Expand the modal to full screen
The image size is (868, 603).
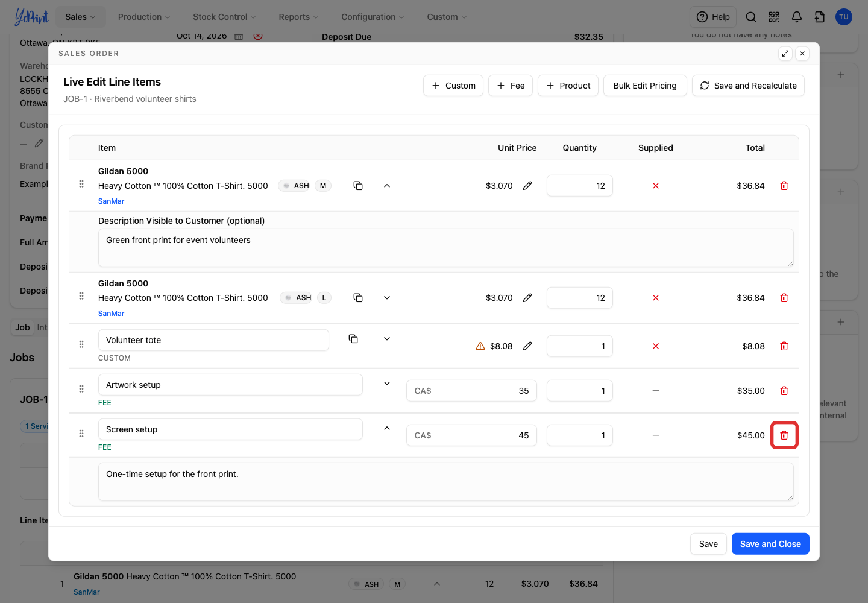tap(785, 54)
